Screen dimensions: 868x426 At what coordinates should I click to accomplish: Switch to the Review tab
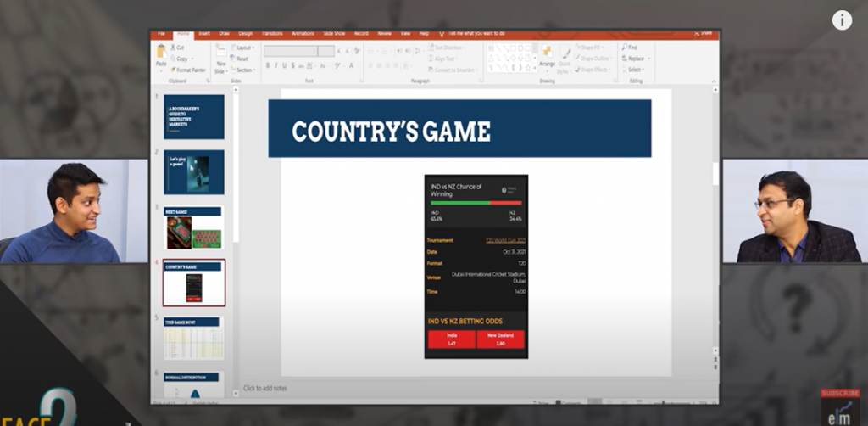point(384,34)
